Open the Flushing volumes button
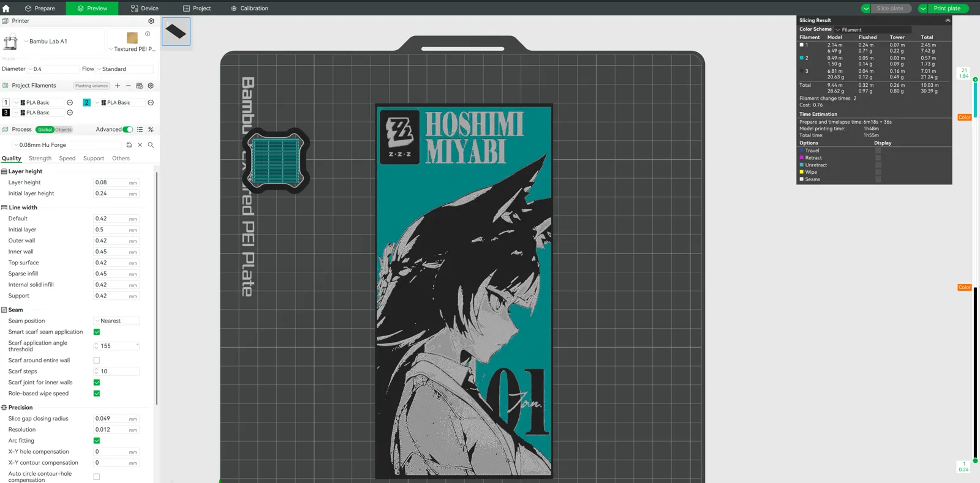 92,86
